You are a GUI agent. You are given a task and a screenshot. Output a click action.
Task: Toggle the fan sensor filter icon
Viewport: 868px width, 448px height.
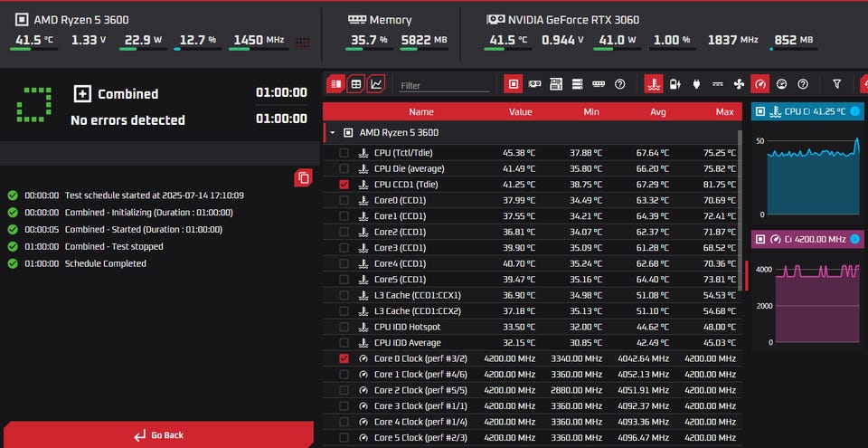click(739, 84)
